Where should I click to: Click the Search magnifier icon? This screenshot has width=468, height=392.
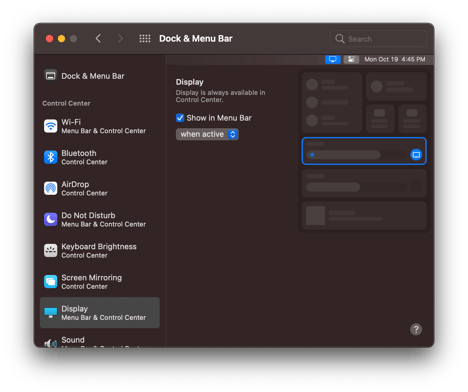(x=340, y=39)
